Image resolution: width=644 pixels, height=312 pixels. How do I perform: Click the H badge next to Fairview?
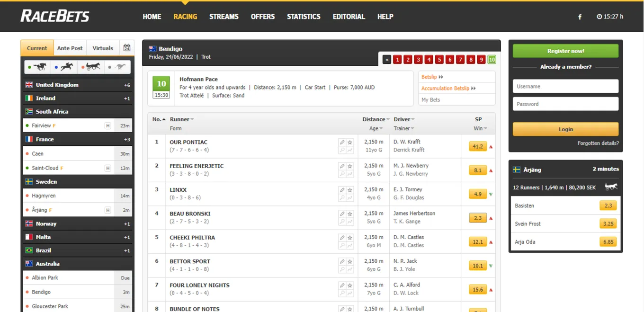pos(108,125)
